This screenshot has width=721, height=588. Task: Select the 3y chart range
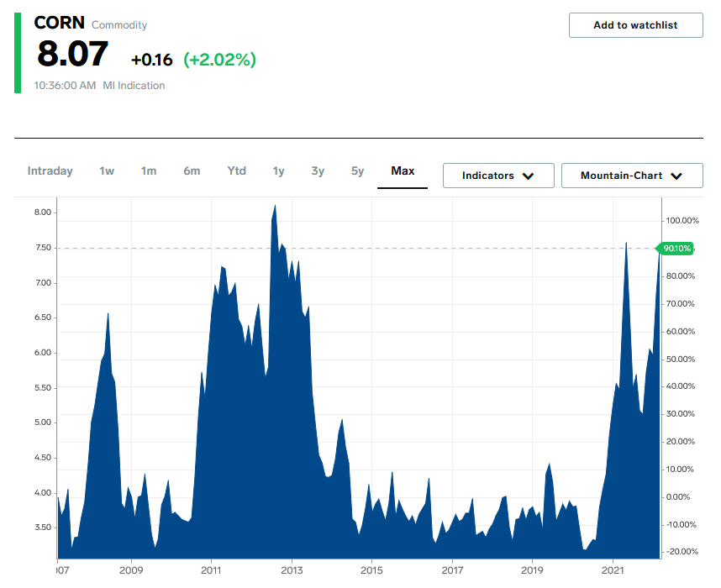(318, 171)
